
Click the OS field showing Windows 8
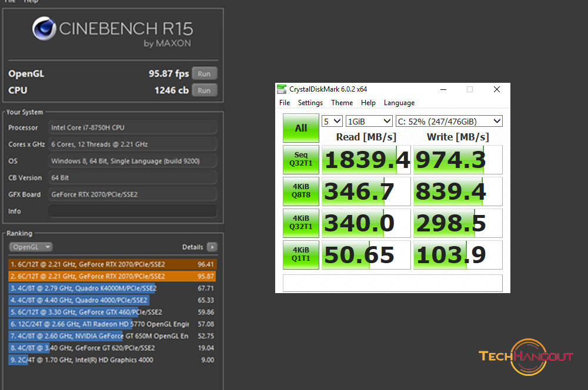click(132, 161)
